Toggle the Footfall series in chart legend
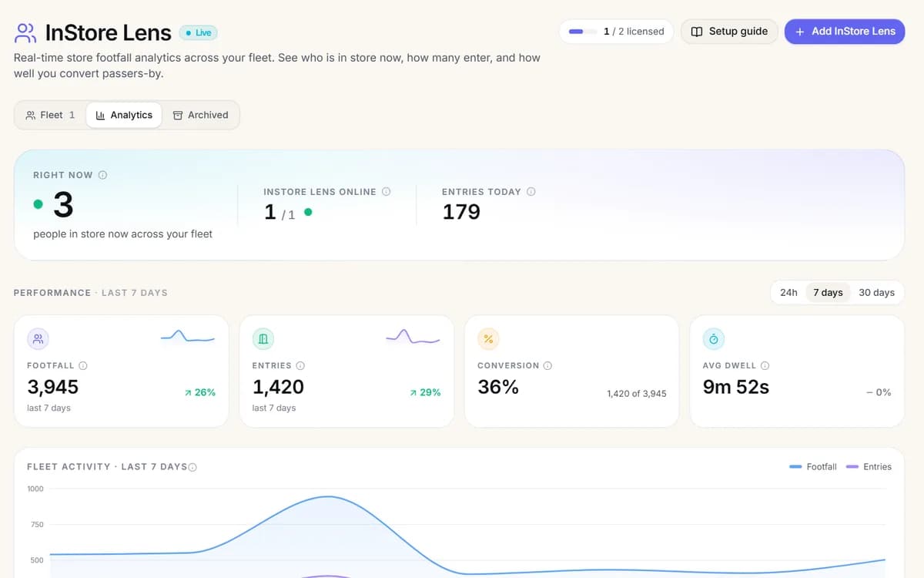Viewport: 924px width, 578px height. [x=813, y=467]
